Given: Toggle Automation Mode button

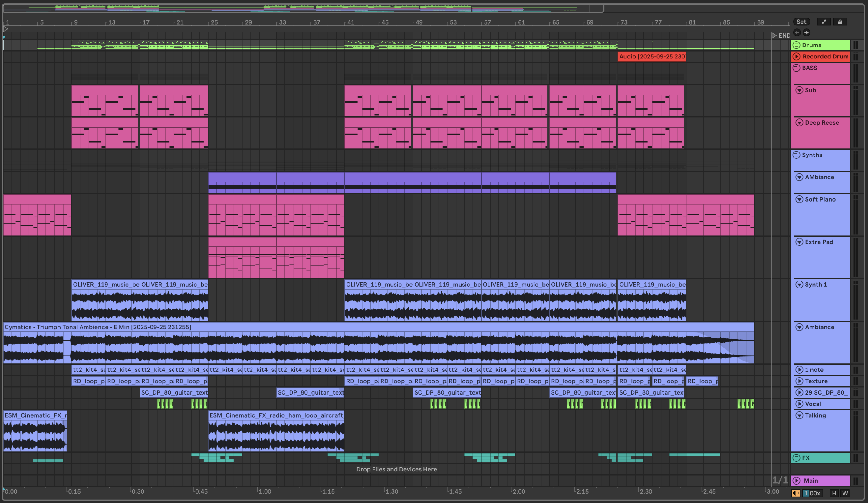Looking at the screenshot, I should tap(824, 22).
